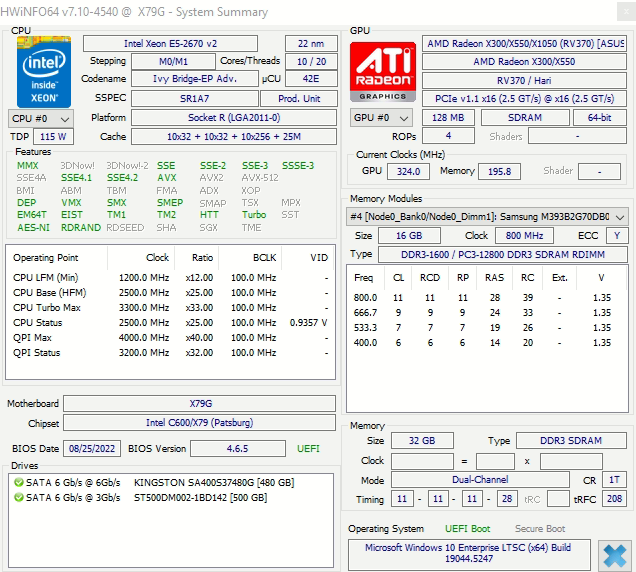Click the 22 nm process field
Screen dimensions: 636x572
pyautogui.click(x=311, y=43)
